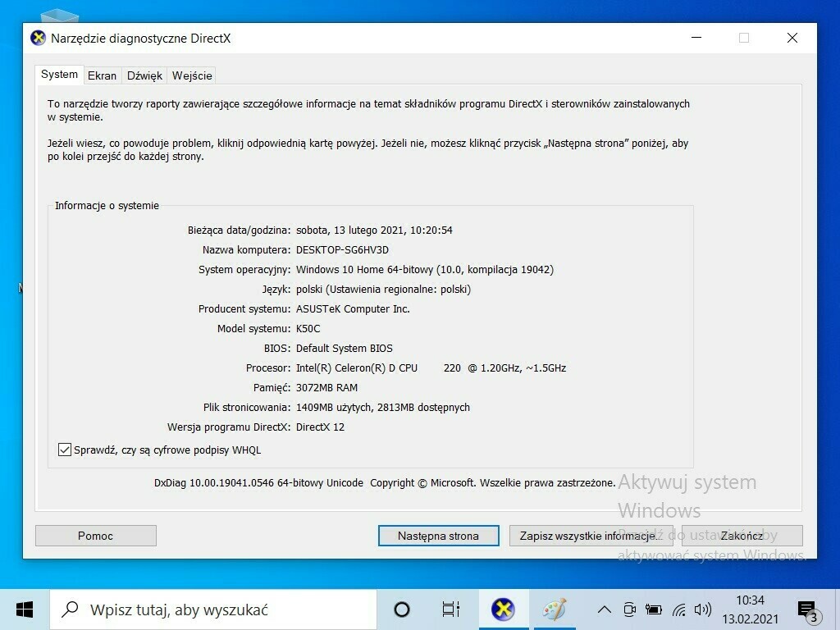Open Wi-Fi network settings from tray
This screenshot has width=840, height=630.
[678, 609]
